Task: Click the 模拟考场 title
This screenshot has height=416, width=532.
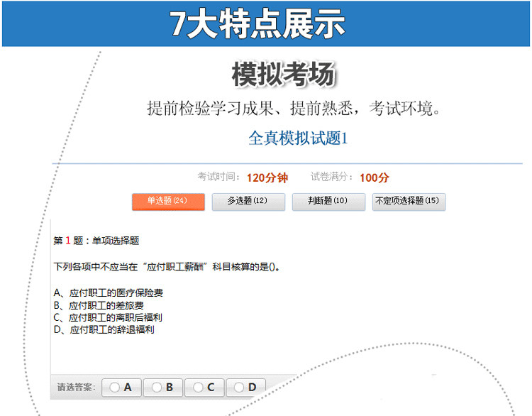Action: coord(284,74)
